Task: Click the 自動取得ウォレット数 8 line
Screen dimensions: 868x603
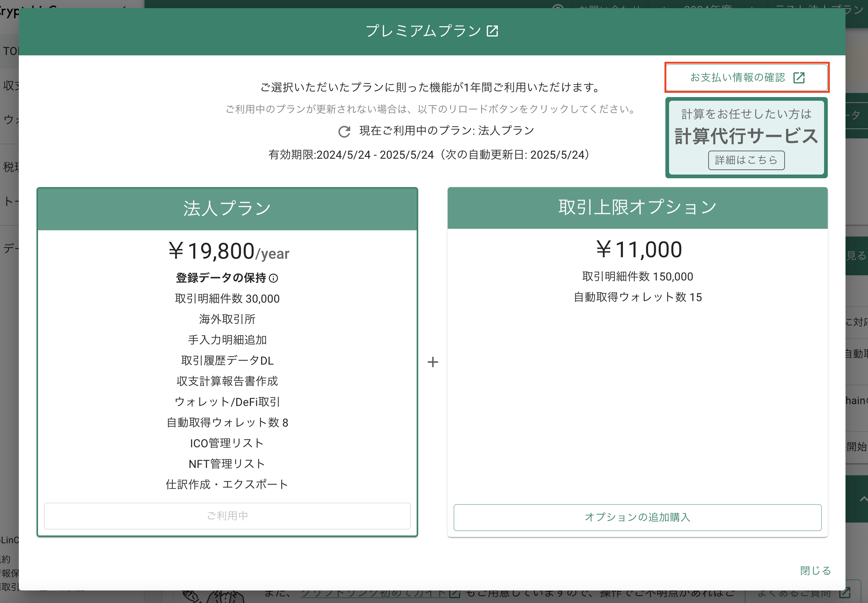Action: [227, 423]
